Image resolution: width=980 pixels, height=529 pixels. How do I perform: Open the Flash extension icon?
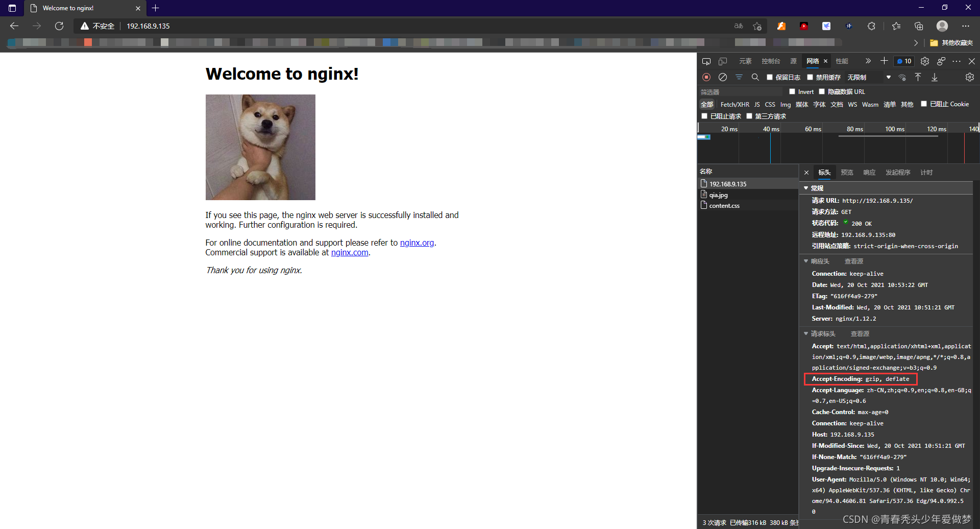tap(781, 26)
